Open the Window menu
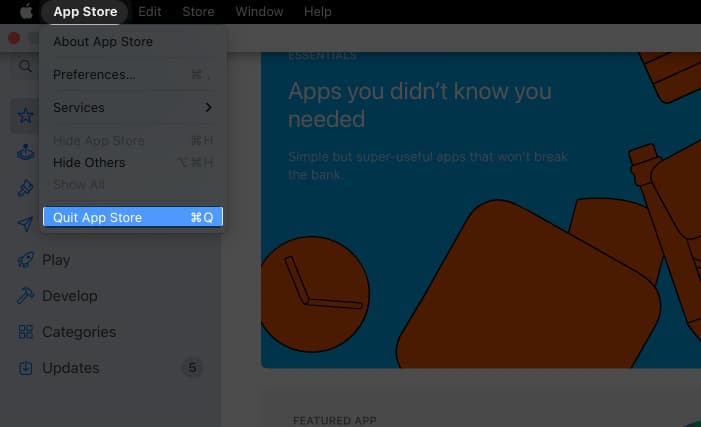This screenshot has height=427, width=701. (259, 12)
